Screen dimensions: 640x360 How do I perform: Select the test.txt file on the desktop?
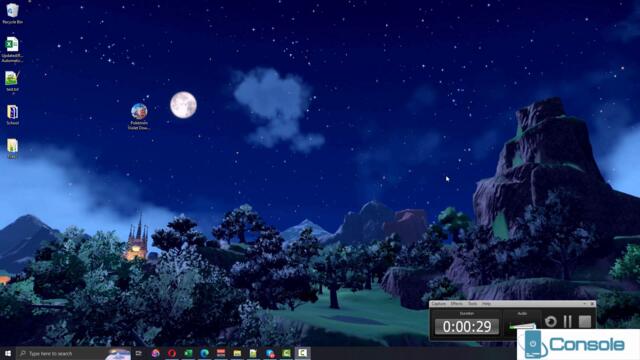12,81
